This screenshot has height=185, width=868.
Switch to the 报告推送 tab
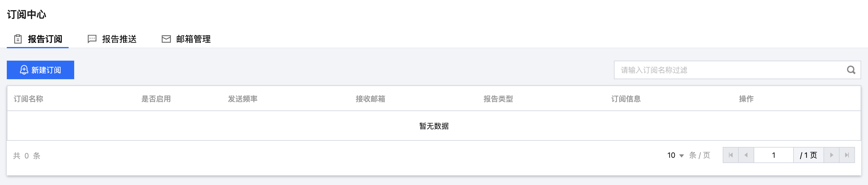pyautogui.click(x=119, y=39)
